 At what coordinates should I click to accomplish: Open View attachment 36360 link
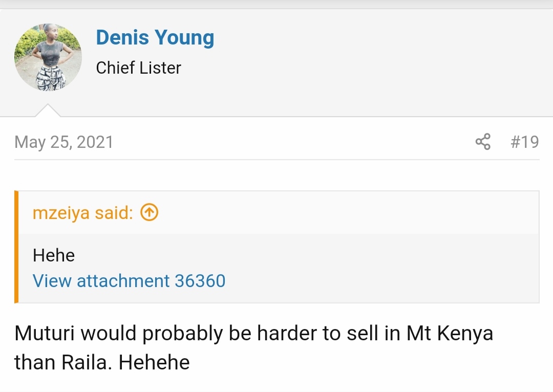pyautogui.click(x=129, y=280)
